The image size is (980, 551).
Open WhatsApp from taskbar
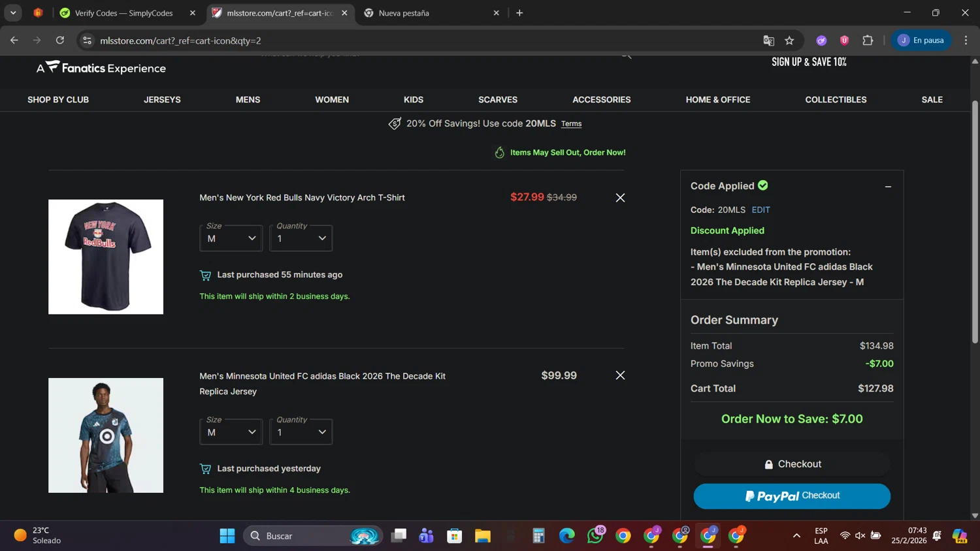tap(595, 536)
